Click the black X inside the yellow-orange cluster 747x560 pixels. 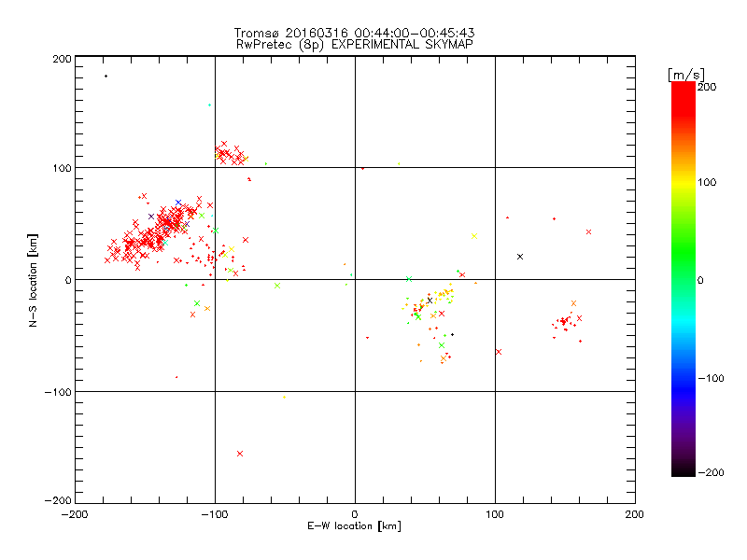tap(430, 301)
